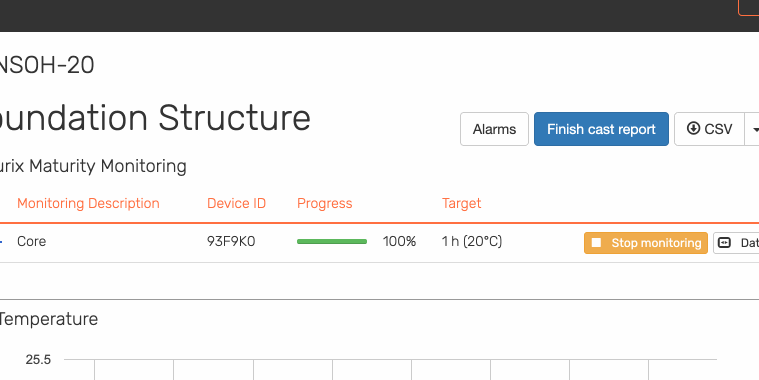Click the Progress column header
This screenshot has width=759, height=380.
(x=325, y=203)
